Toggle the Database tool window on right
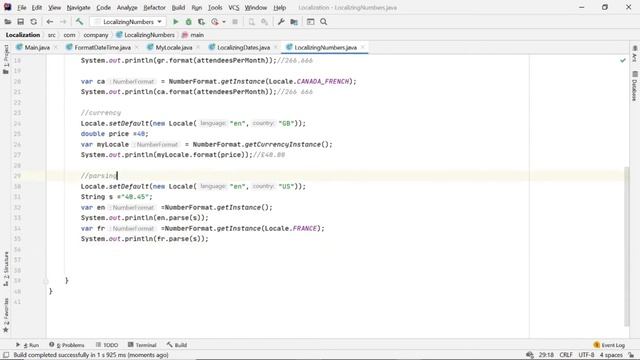The height and width of the screenshot is (360, 640). click(634, 86)
